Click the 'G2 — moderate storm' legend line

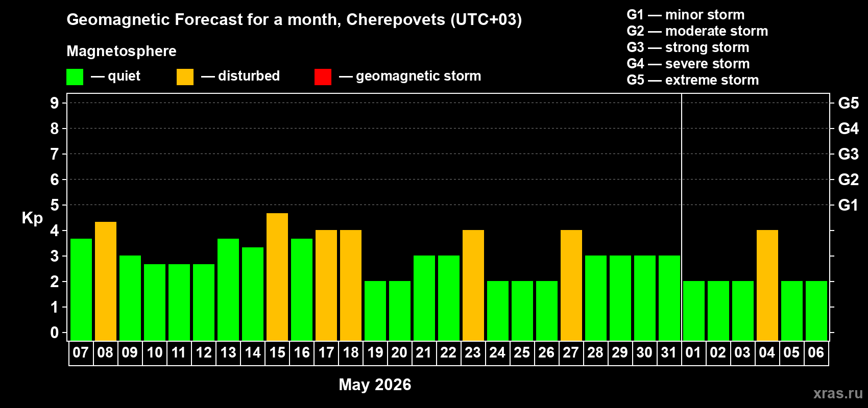(697, 31)
